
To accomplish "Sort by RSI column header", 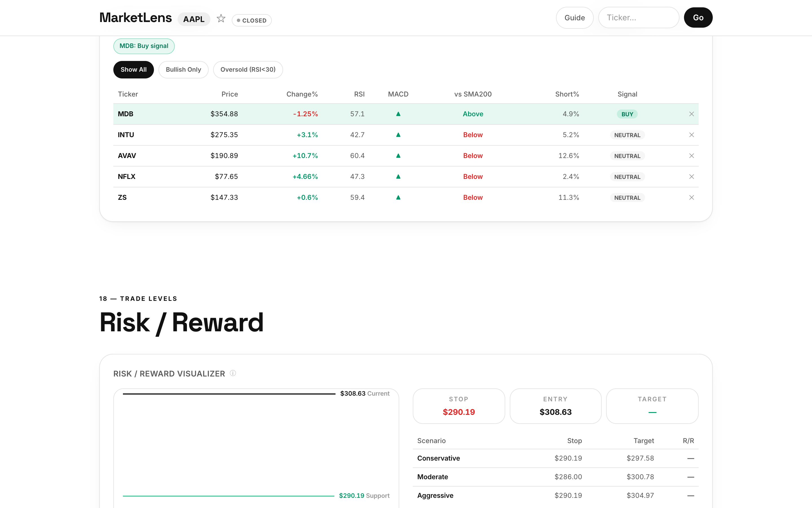I will 359,94.
